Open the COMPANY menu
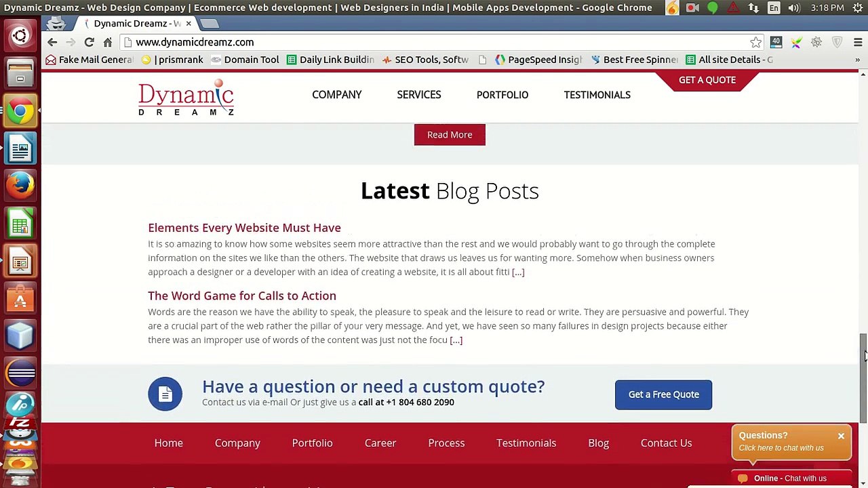 [x=337, y=95]
